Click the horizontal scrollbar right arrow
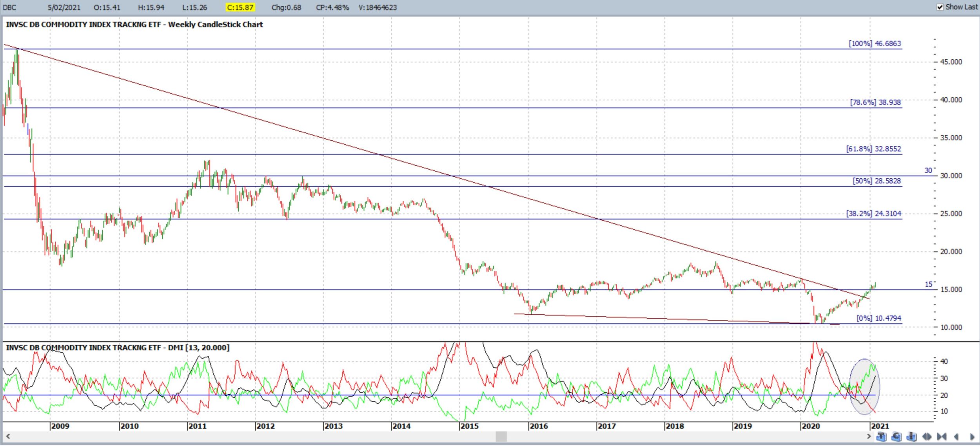Viewport: 980px width, 446px height. tap(869, 436)
